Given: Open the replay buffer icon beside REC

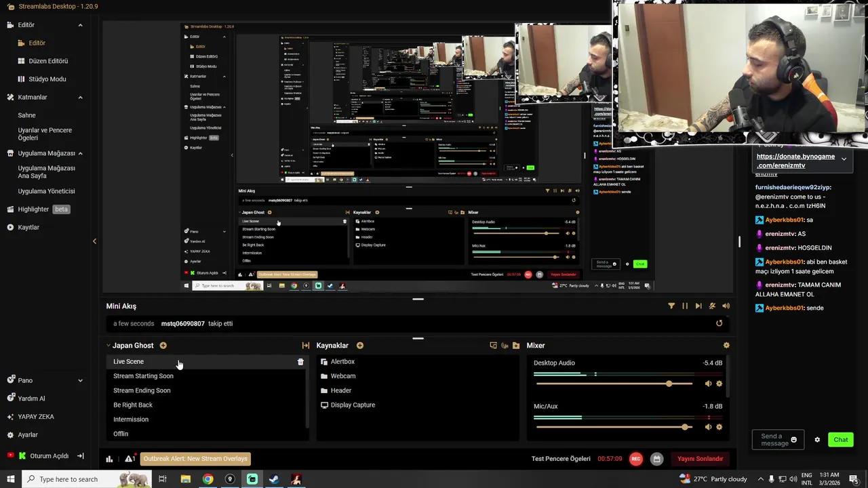Looking at the screenshot, I should (x=656, y=459).
